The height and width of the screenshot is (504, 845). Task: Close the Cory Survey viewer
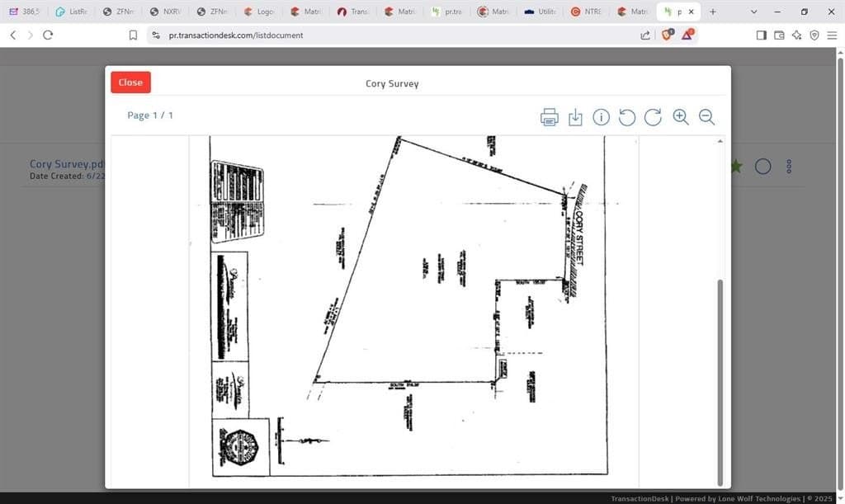tap(130, 82)
